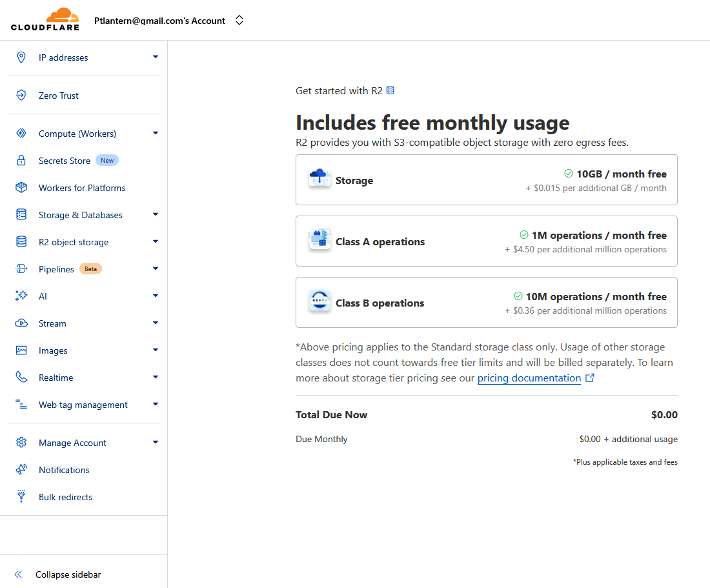Collapse the sidebar

(68, 574)
